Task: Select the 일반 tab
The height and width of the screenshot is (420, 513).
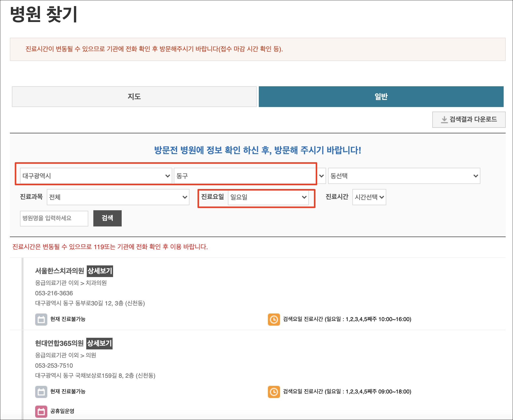Action: (381, 97)
